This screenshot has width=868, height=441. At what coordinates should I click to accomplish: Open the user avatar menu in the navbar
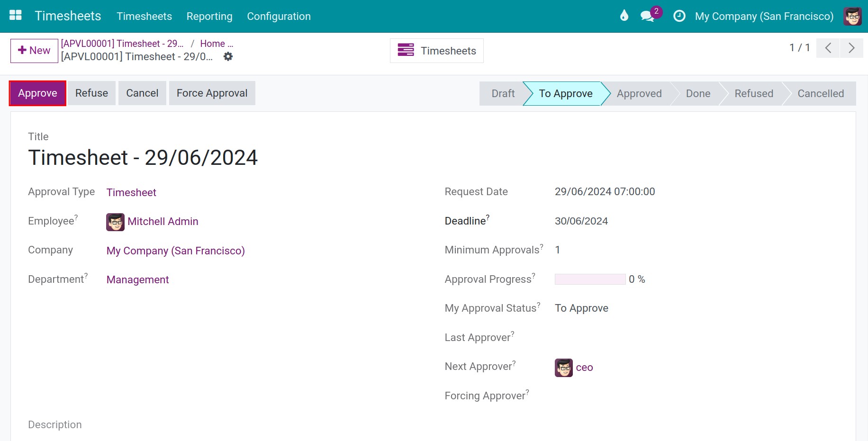pos(852,16)
